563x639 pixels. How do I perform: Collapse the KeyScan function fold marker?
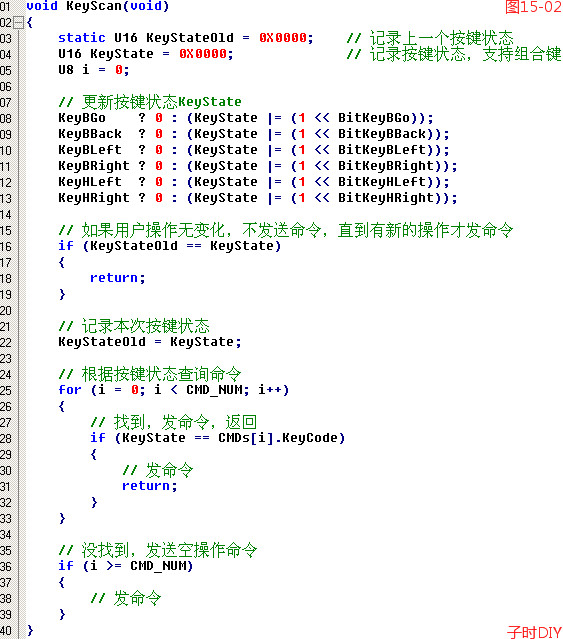pyautogui.click(x=19, y=22)
